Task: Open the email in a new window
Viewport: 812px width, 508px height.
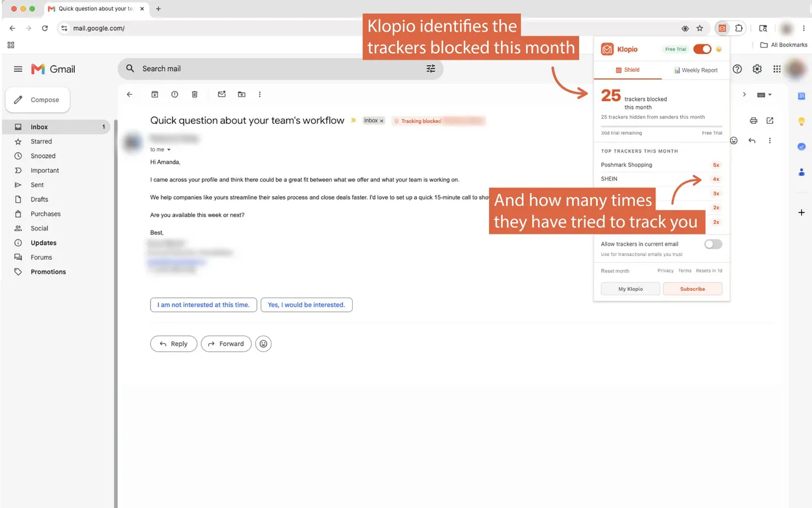Action: click(770, 121)
